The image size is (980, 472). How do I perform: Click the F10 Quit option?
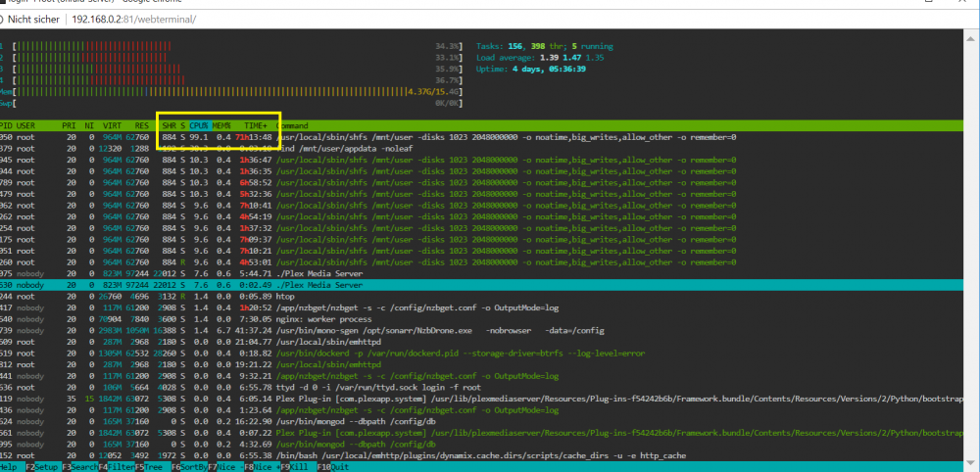pos(333,467)
